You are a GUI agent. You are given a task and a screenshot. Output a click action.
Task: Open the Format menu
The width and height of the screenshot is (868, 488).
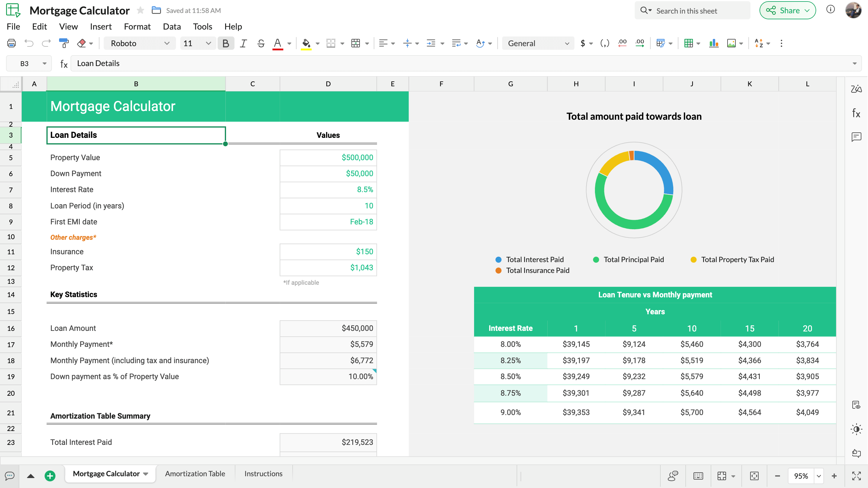point(137,26)
